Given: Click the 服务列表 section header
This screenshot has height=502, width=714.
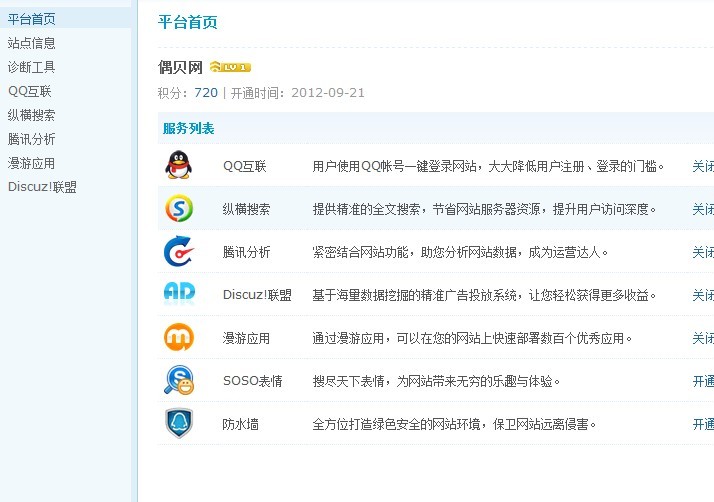Looking at the screenshot, I should click(x=189, y=128).
